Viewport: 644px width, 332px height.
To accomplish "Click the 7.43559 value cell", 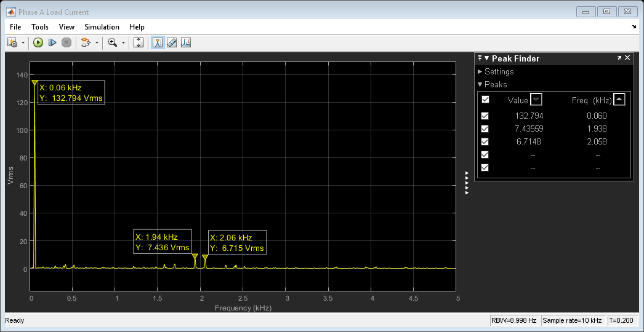I will coord(529,129).
